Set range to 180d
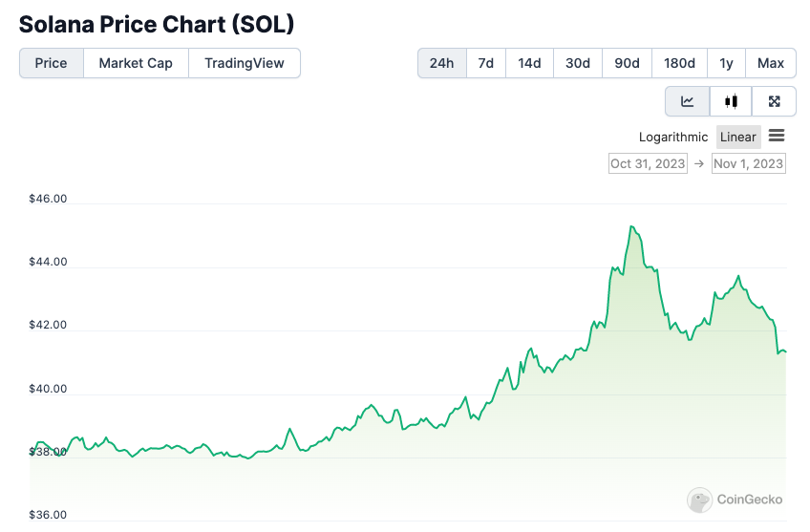Viewport: 810px width, 532px height. point(679,63)
